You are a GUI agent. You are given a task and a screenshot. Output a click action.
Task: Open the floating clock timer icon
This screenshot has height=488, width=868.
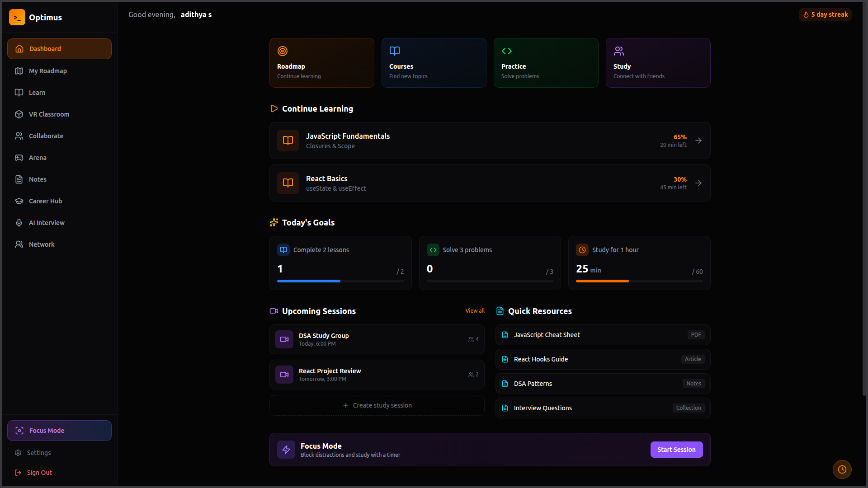[842, 469]
